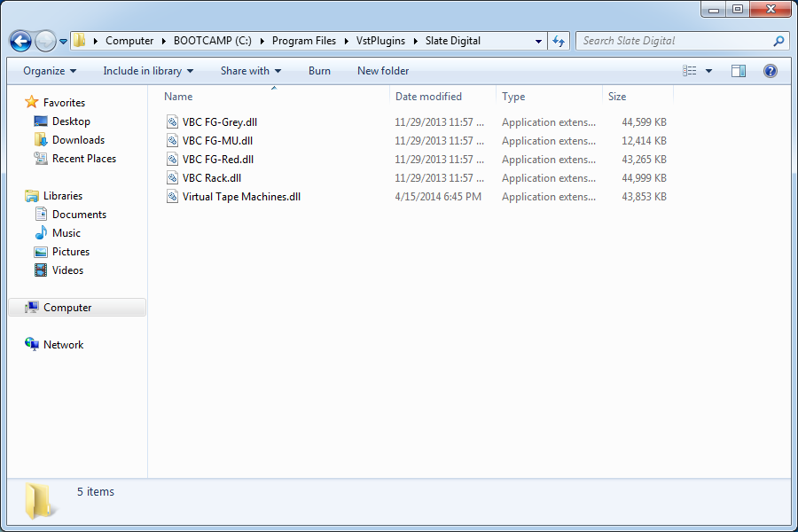The height and width of the screenshot is (532, 798).
Task: Open Recent Places in Favorites
Action: (84, 159)
